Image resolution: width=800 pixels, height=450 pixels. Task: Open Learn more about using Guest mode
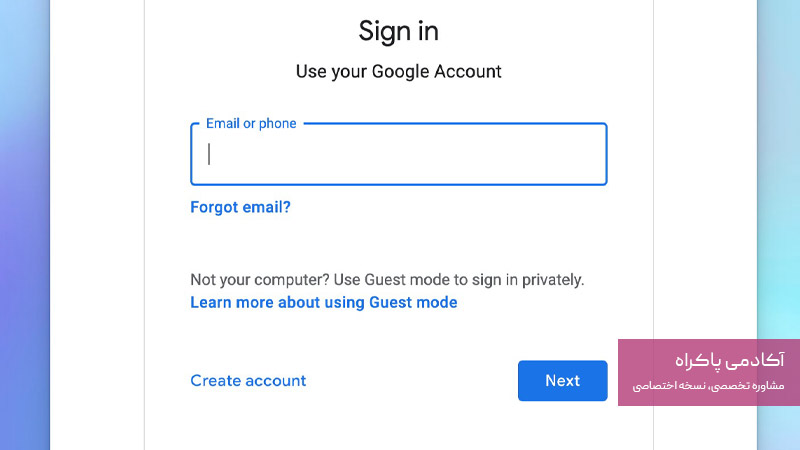(x=323, y=302)
